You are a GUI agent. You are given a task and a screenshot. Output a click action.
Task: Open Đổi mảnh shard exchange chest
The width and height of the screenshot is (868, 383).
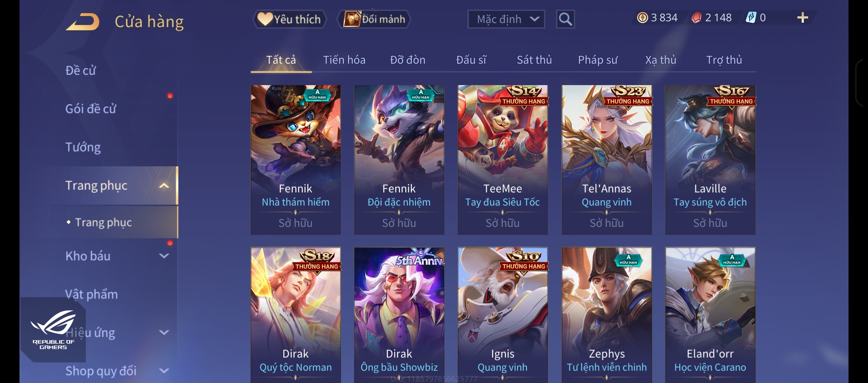point(374,19)
